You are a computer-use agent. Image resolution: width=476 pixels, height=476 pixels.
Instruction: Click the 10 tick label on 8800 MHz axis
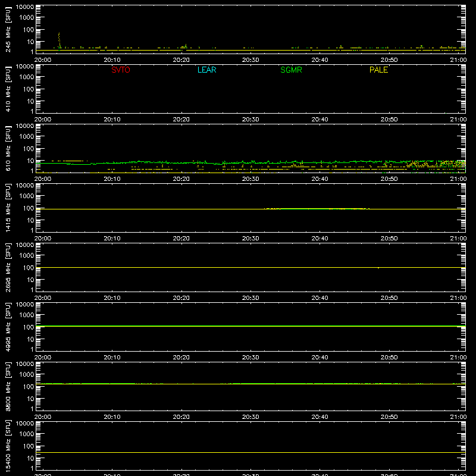tap(30, 399)
